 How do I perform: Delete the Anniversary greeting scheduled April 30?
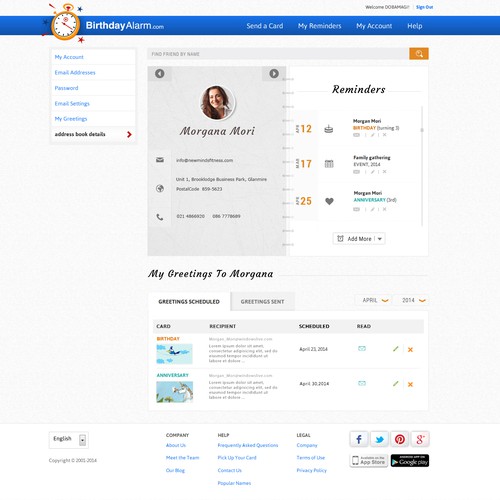coord(410,384)
